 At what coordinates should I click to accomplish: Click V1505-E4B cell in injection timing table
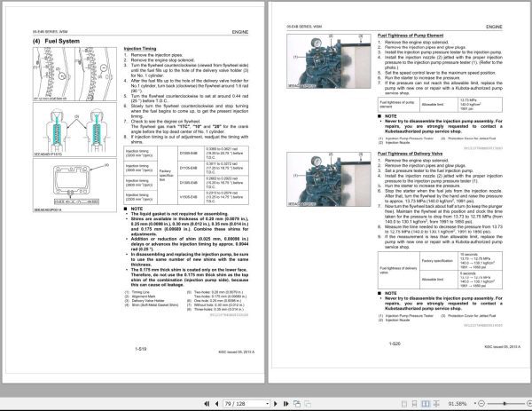(191, 197)
